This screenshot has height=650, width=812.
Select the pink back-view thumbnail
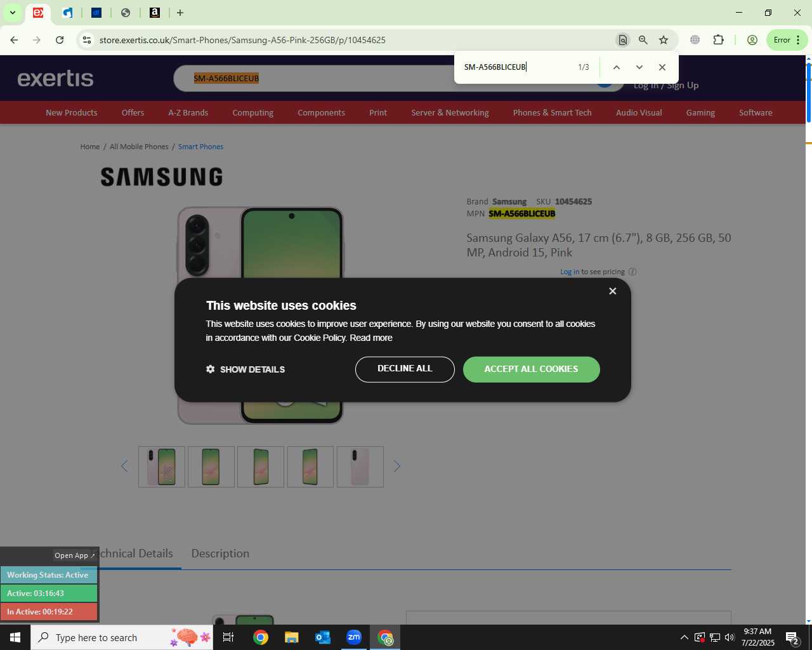pyautogui.click(x=360, y=467)
